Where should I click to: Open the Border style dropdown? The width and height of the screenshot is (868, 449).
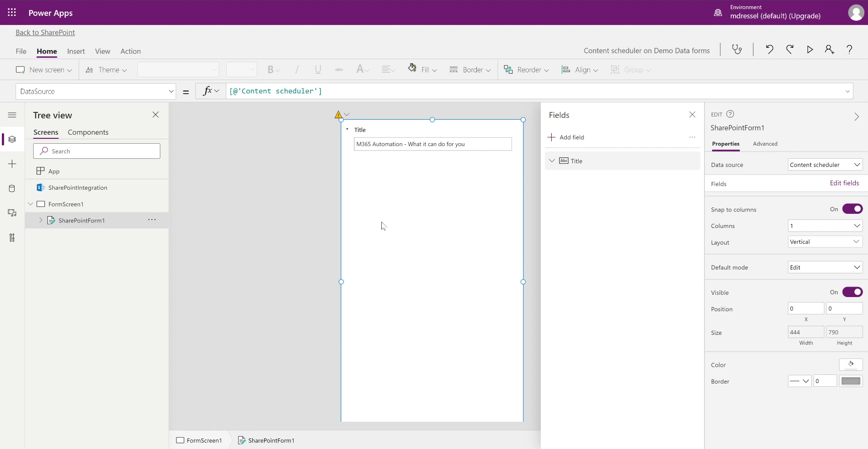tap(799, 381)
